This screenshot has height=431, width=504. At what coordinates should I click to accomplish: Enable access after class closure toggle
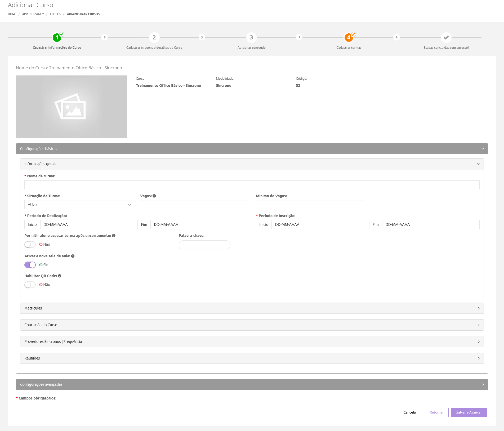30,244
